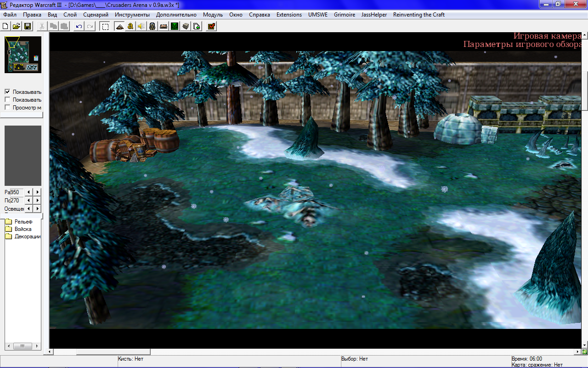Open the Сценарий menu
Screen dimensions: 588x368
[x=96, y=15]
